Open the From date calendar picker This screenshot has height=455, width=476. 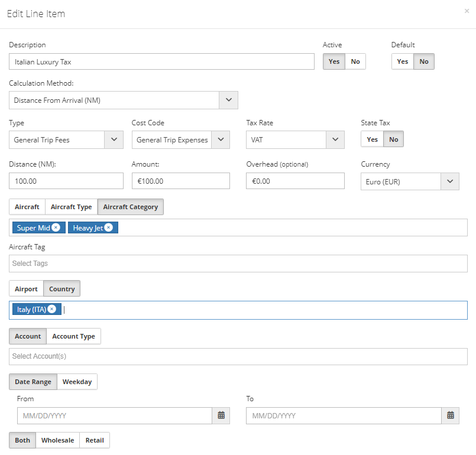221,415
